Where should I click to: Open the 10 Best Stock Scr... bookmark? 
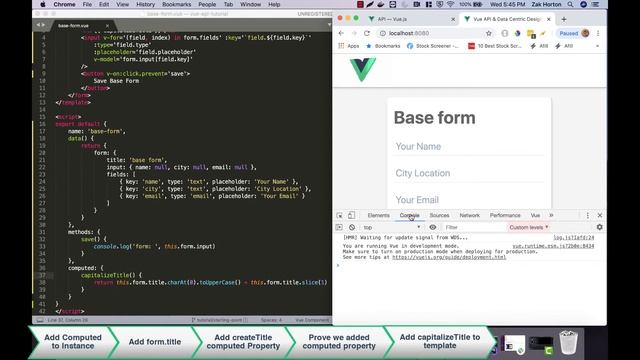point(495,46)
